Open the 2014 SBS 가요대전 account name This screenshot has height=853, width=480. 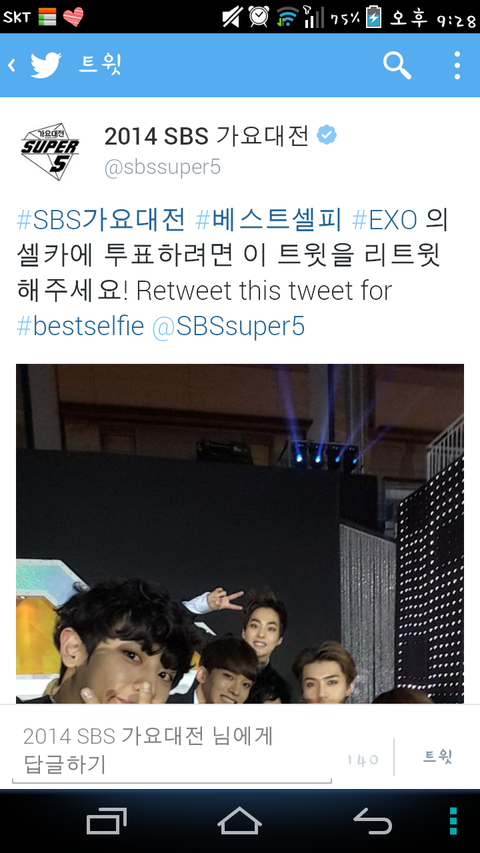click(x=207, y=136)
